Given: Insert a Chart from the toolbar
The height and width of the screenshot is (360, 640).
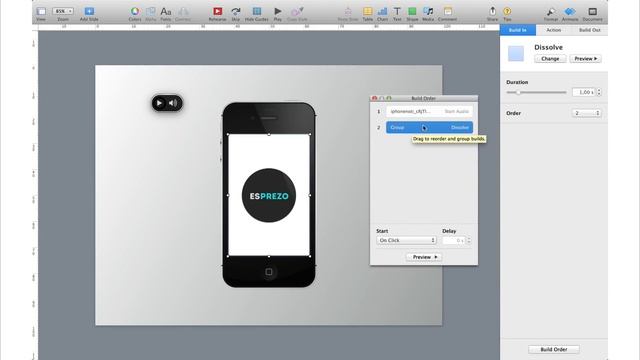Looking at the screenshot, I should tap(382, 13).
